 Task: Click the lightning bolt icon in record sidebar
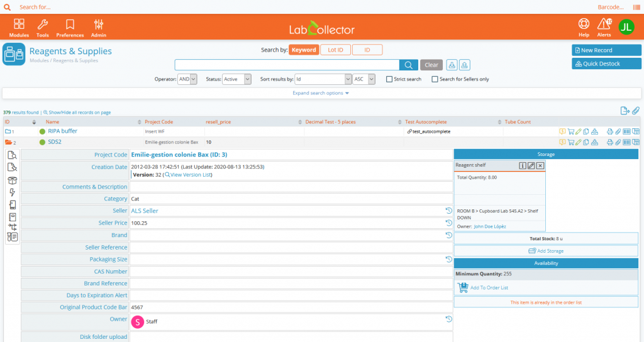[13, 192]
